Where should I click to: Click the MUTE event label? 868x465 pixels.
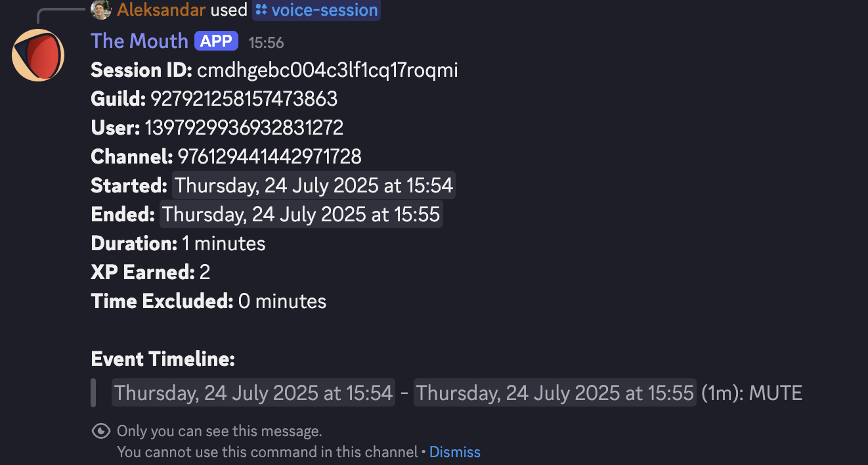coord(775,393)
